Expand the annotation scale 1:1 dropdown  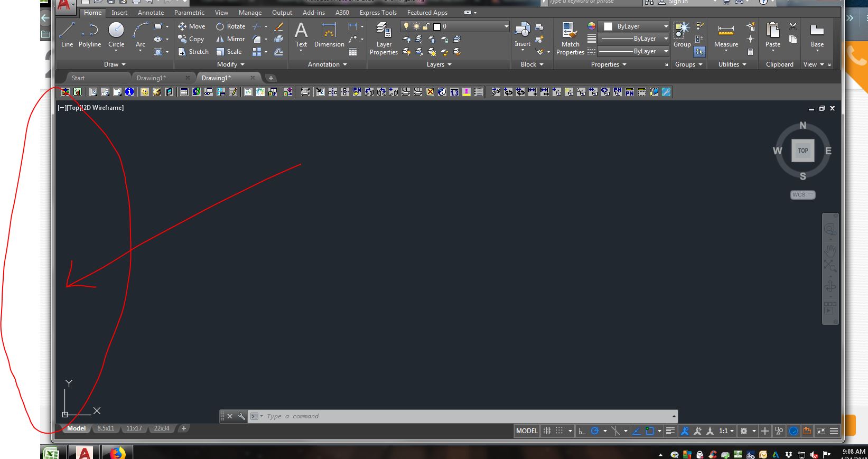click(x=726, y=431)
